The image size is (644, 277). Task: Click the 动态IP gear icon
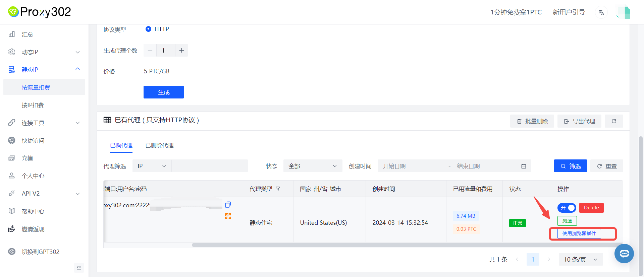[x=12, y=52]
